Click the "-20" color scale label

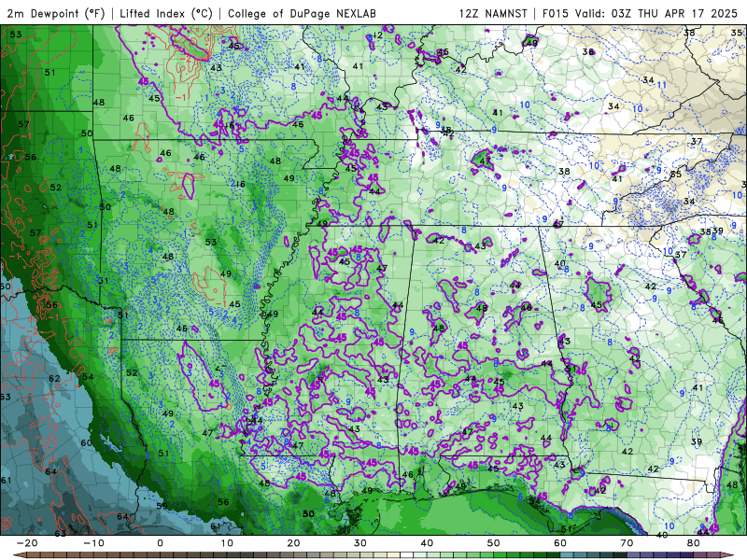27,543
